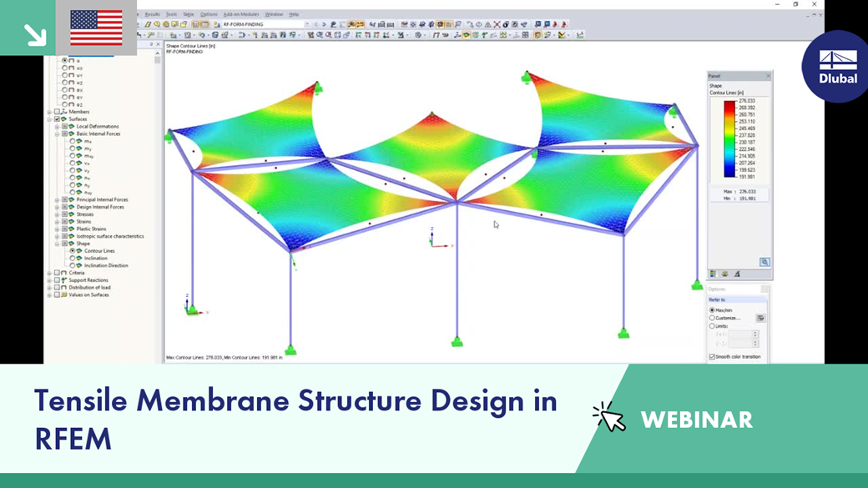Select the ux deformation radio button
This screenshot has width=868, height=488.
point(65,68)
